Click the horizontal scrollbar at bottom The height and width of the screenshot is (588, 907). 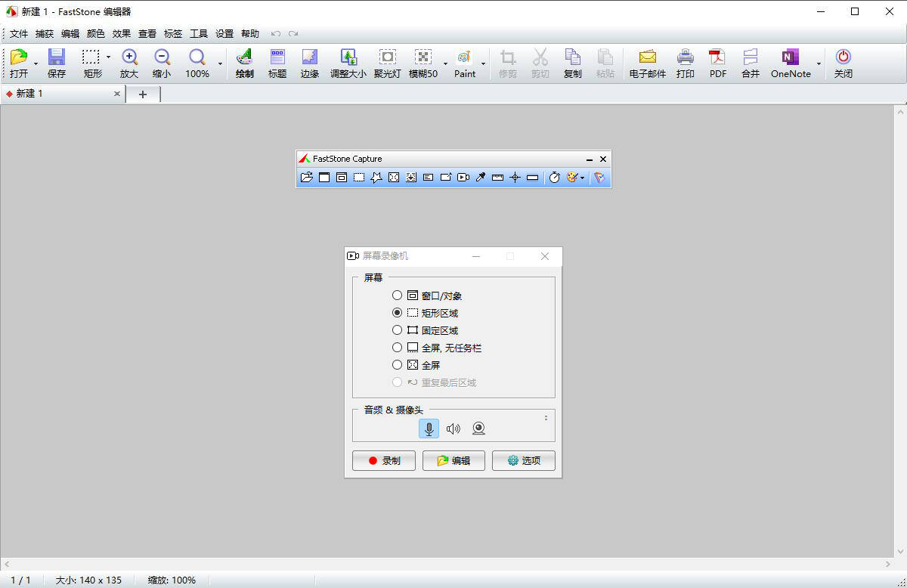(446, 565)
